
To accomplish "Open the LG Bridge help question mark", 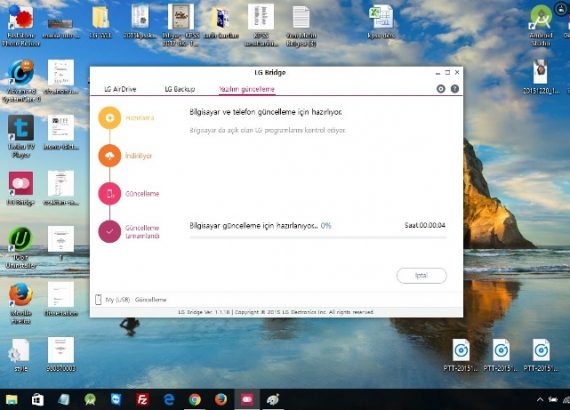I will click(x=454, y=89).
